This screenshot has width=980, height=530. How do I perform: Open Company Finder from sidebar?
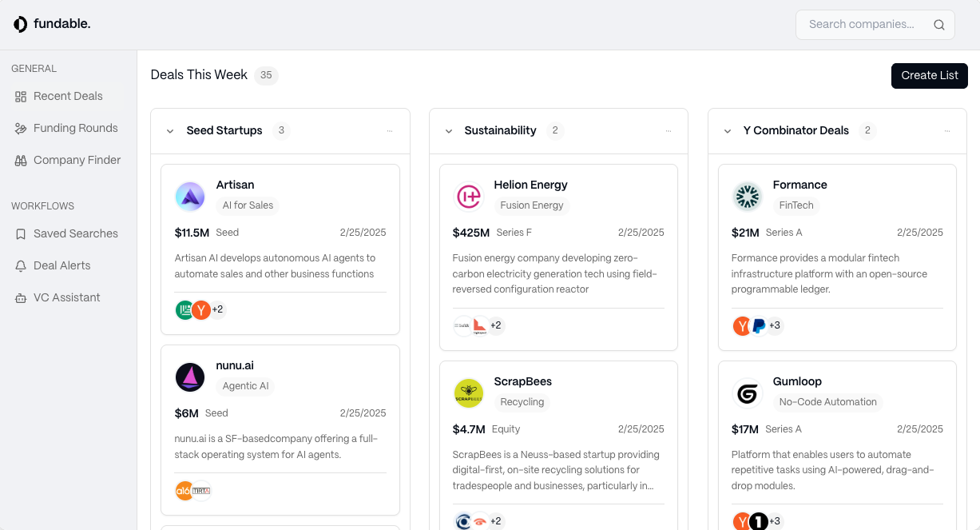point(77,160)
